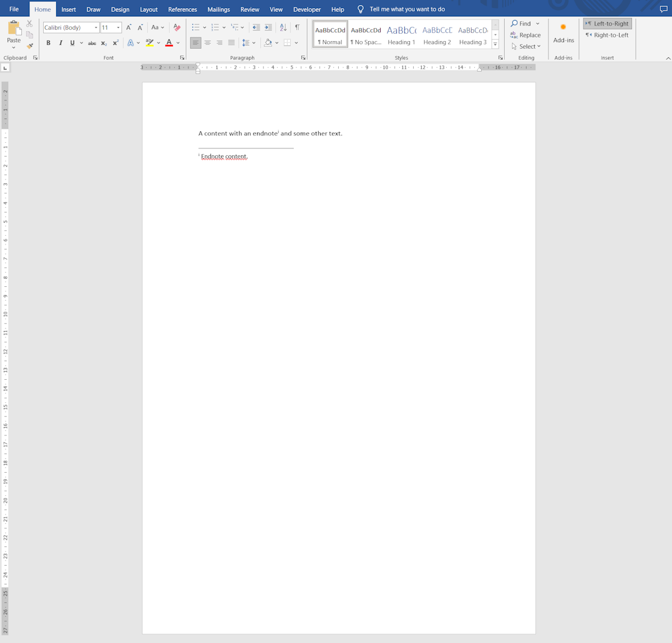
Task: Apply the Heading 1 style
Action: pyautogui.click(x=402, y=34)
